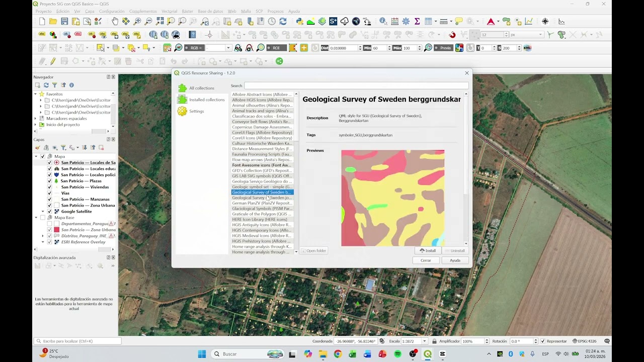Toggle the ESRI Reference Overlay checkbox

pyautogui.click(x=49, y=242)
